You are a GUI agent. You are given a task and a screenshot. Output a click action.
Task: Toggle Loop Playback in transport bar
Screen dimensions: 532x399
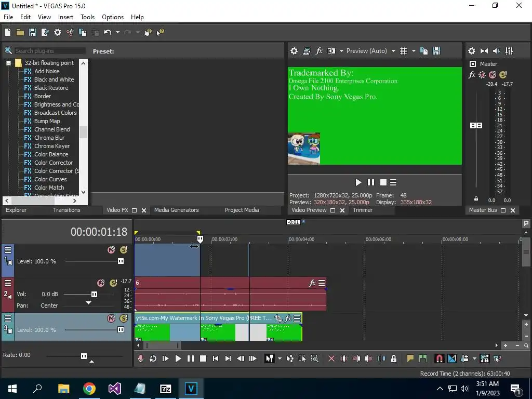[153, 358]
